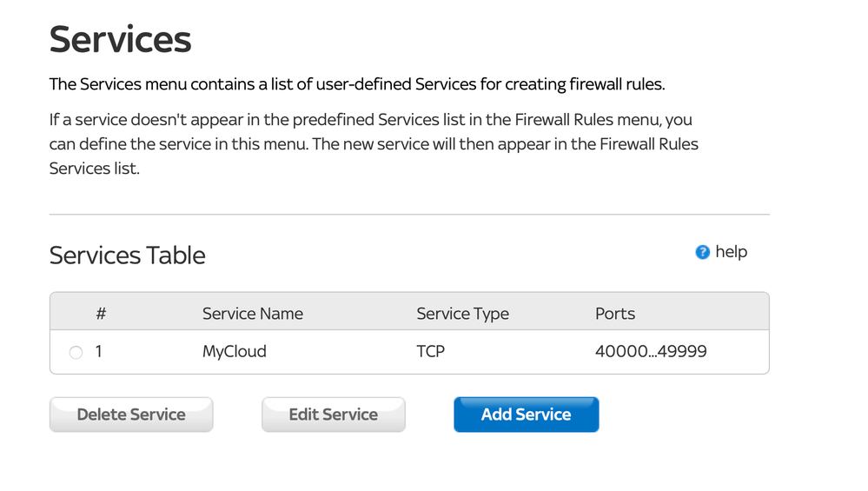
Task: Click the Services Table section heading
Action: tap(127, 255)
